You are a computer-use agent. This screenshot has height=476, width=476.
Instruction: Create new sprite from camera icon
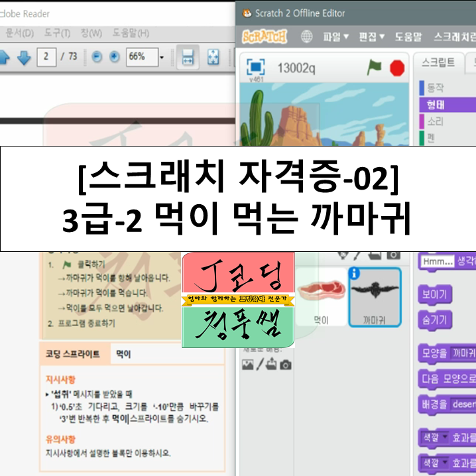click(x=393, y=255)
